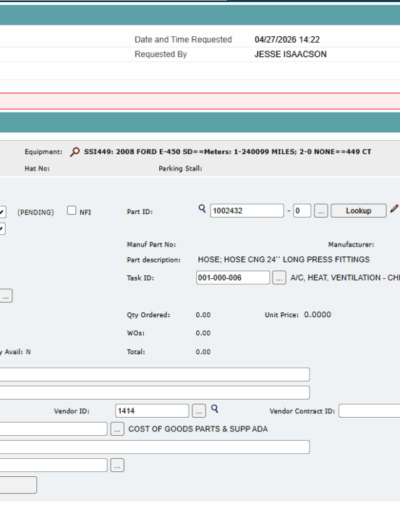This screenshot has height=516, width=400.
Task: Click the Part ID field containing 1002432
Action: click(x=247, y=211)
